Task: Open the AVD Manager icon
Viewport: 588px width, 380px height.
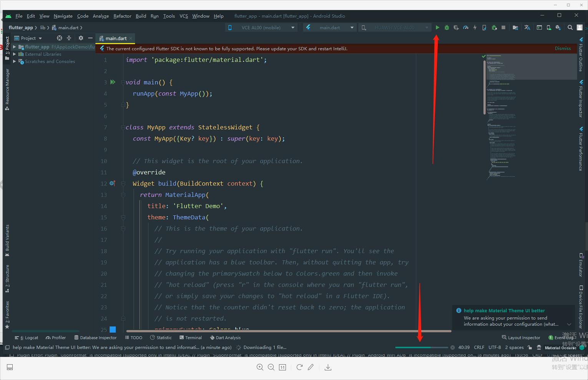Action: click(x=549, y=28)
